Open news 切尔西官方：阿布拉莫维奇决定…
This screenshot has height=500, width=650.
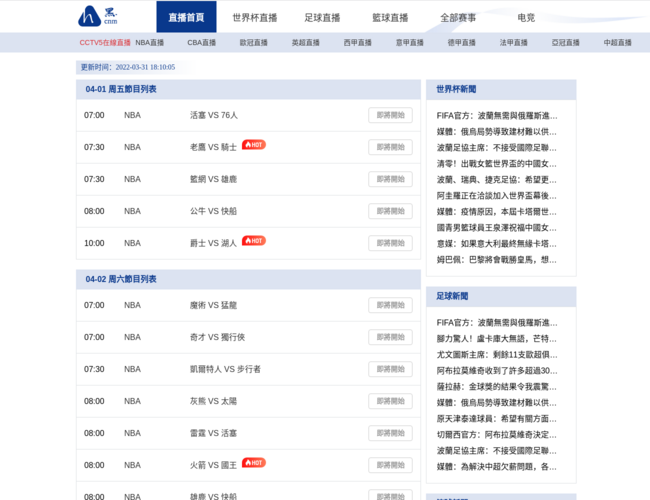pos(497,435)
